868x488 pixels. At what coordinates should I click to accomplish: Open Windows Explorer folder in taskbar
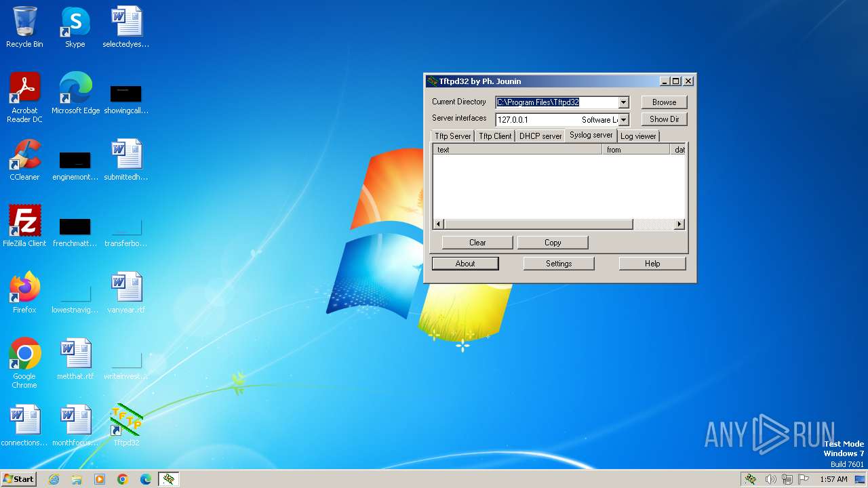[77, 479]
